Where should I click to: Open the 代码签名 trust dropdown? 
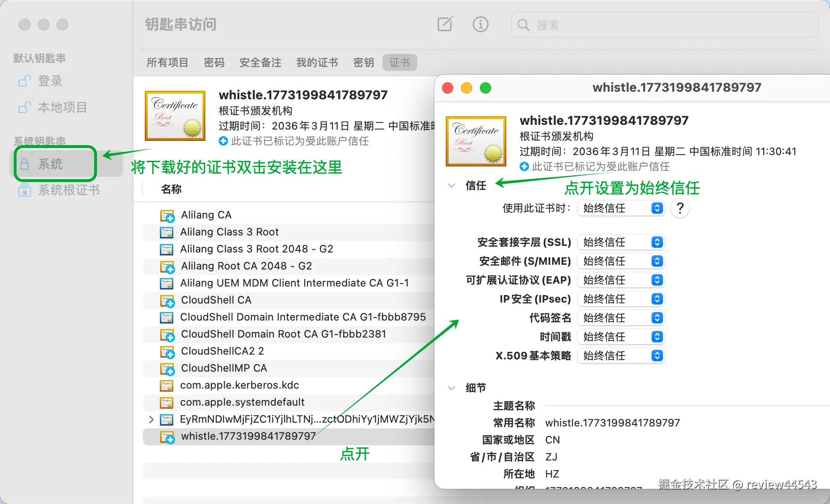click(621, 318)
